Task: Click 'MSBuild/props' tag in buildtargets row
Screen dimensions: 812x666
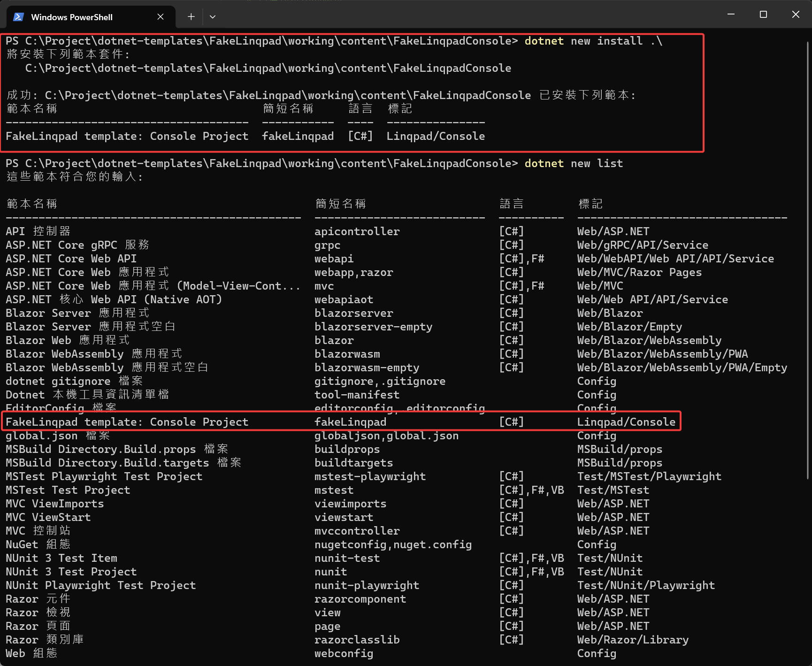Action: tap(620, 463)
